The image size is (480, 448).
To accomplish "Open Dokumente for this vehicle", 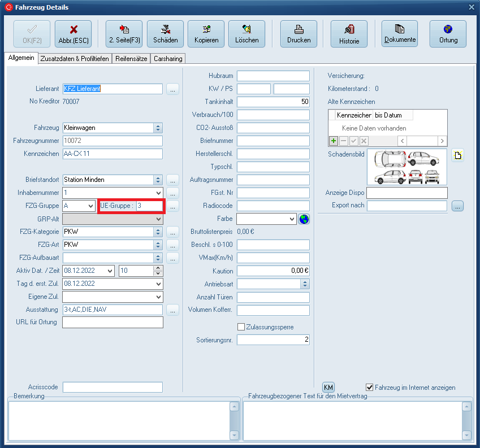I will tap(400, 34).
